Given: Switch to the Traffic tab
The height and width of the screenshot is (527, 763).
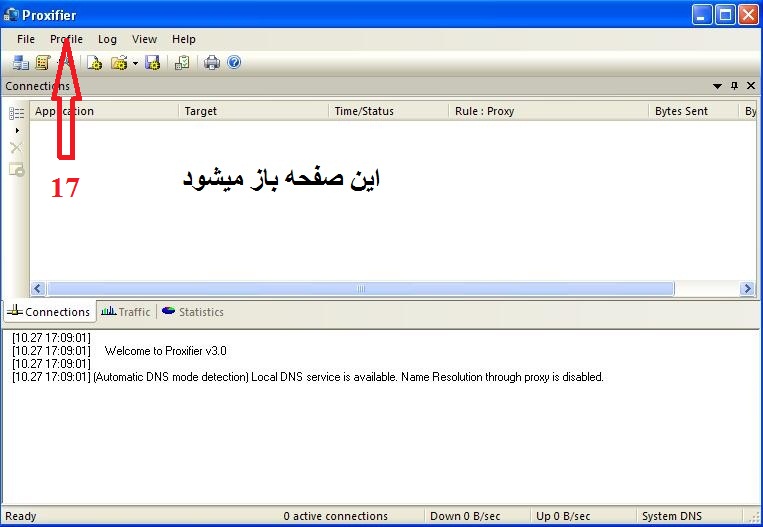Looking at the screenshot, I should [126, 311].
